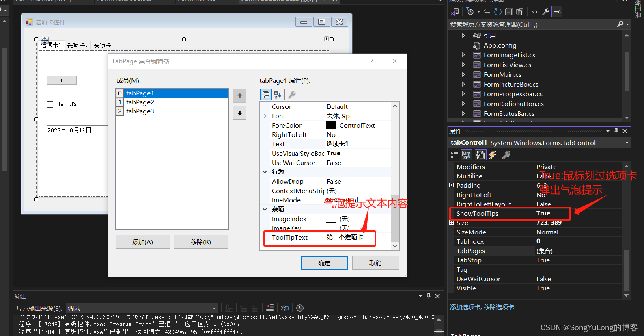This screenshot has width=644, height=336.
Task: Click Show All Files icon
Action: (x=520, y=12)
